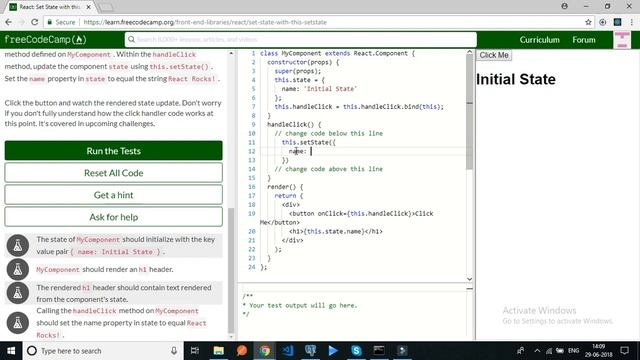Open Visual Studio Code from the taskbar
This screenshot has width=640, height=360.
coord(288,351)
